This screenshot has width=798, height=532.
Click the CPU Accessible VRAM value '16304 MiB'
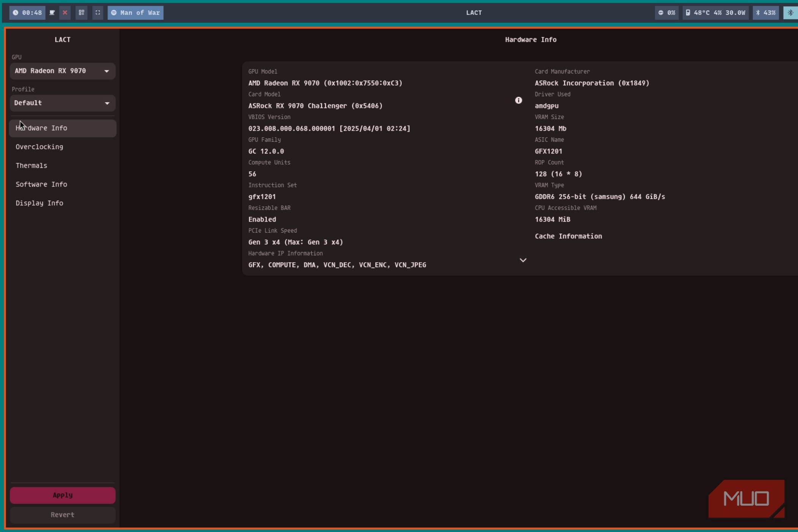point(553,220)
